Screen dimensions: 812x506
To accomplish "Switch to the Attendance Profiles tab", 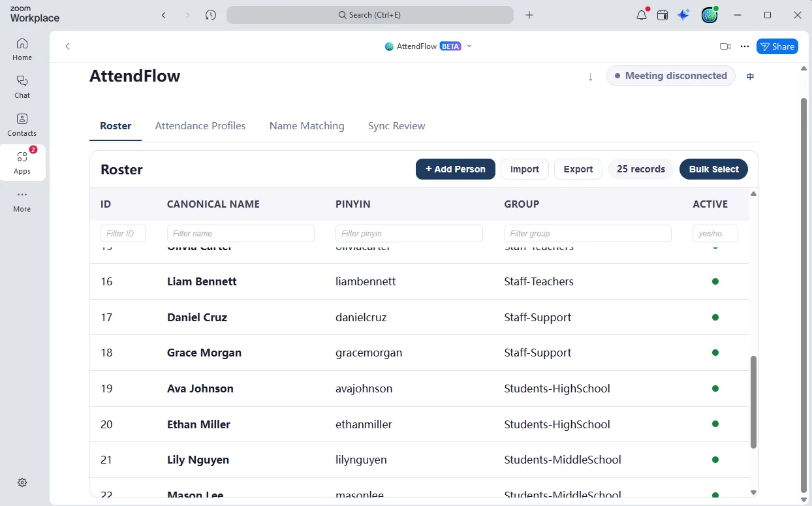I will pyautogui.click(x=200, y=125).
